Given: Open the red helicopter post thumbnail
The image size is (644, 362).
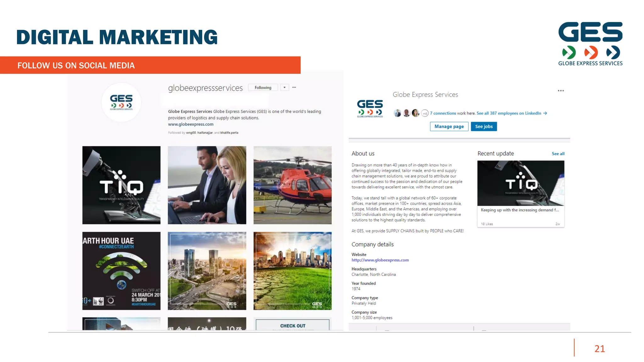Looking at the screenshot, I should point(292,185).
